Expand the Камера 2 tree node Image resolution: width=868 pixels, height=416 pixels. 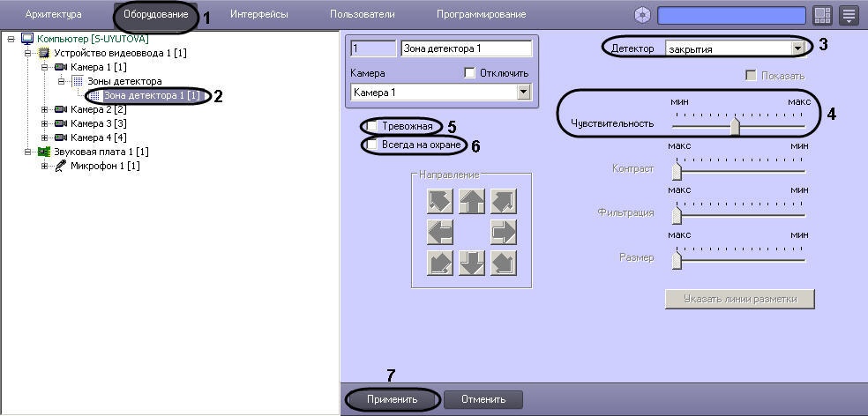44,109
